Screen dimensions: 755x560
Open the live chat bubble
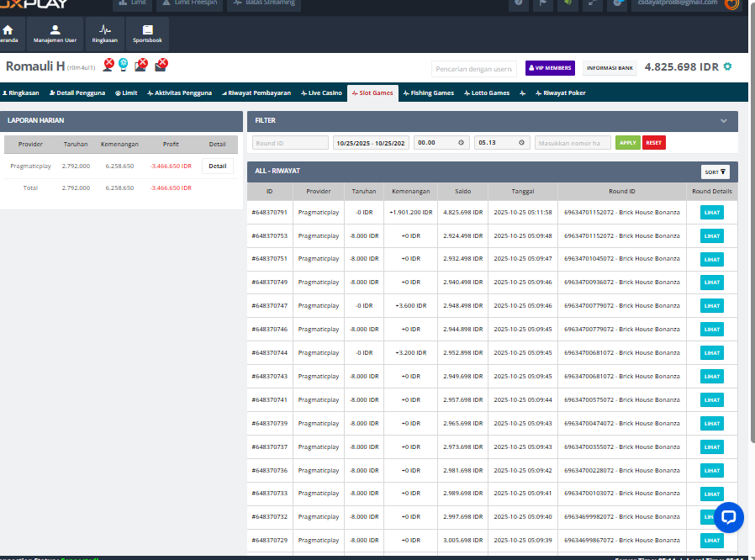[729, 517]
